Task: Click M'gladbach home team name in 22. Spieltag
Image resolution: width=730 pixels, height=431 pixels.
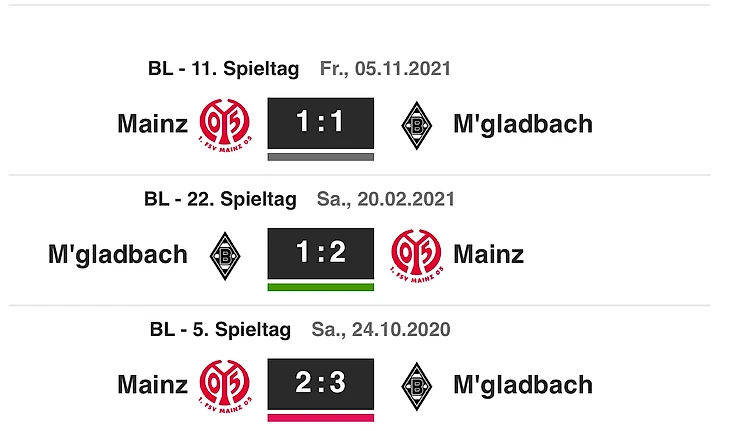Action: point(118,255)
